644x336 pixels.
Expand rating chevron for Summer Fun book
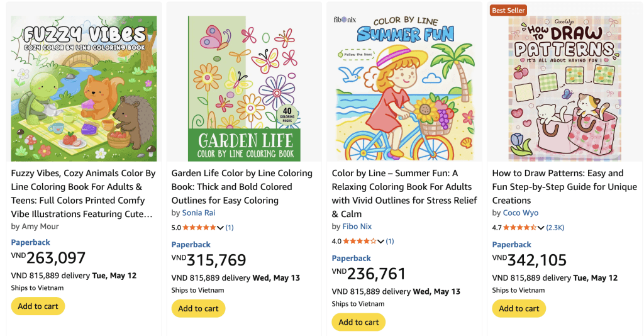click(381, 241)
